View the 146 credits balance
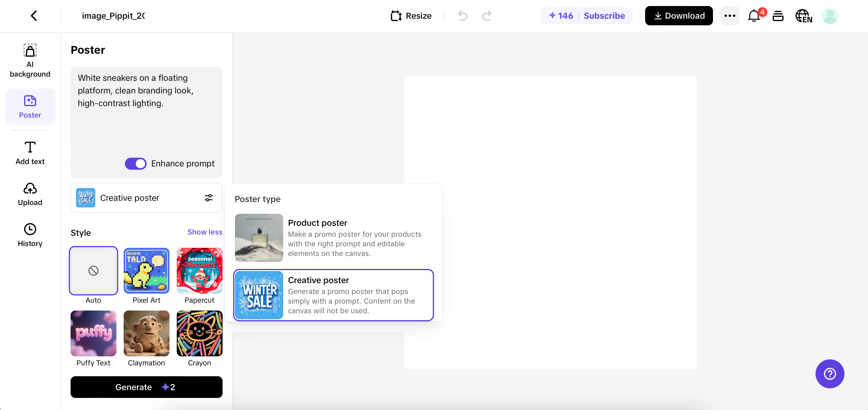This screenshot has height=410, width=868. [561, 15]
